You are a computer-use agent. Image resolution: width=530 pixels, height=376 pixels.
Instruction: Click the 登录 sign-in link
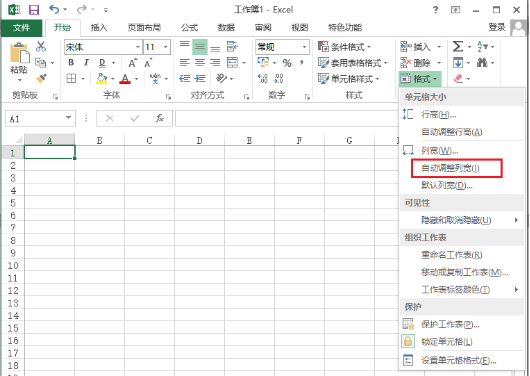click(x=497, y=27)
